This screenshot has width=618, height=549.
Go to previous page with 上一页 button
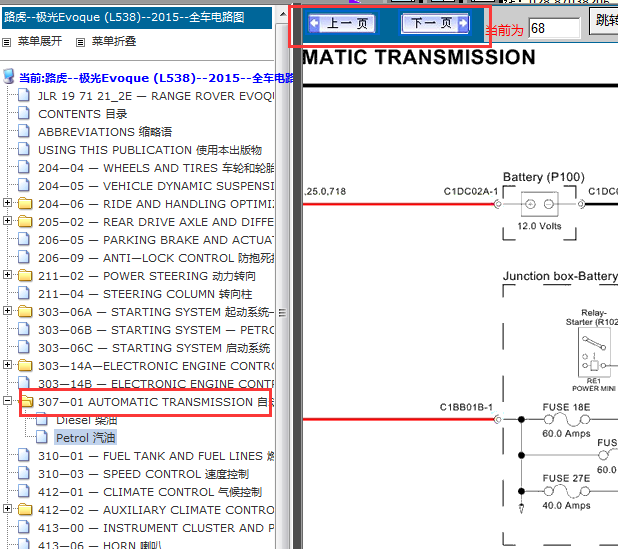click(x=342, y=23)
